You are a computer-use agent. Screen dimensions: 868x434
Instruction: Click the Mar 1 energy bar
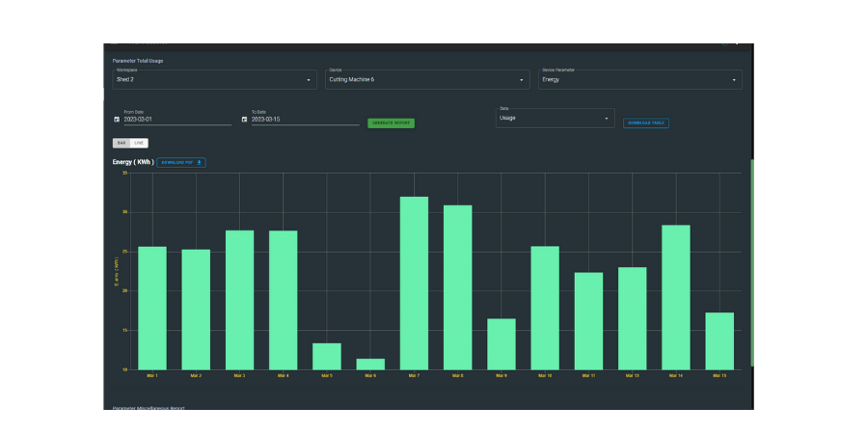[152, 309]
